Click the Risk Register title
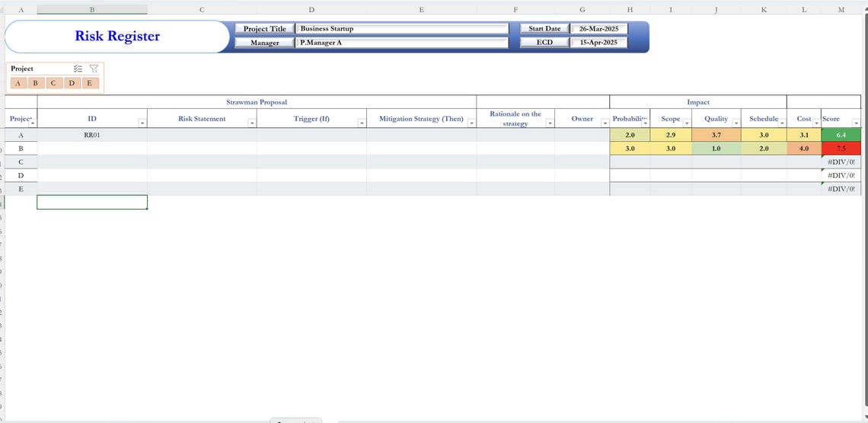The image size is (868, 423). (117, 36)
